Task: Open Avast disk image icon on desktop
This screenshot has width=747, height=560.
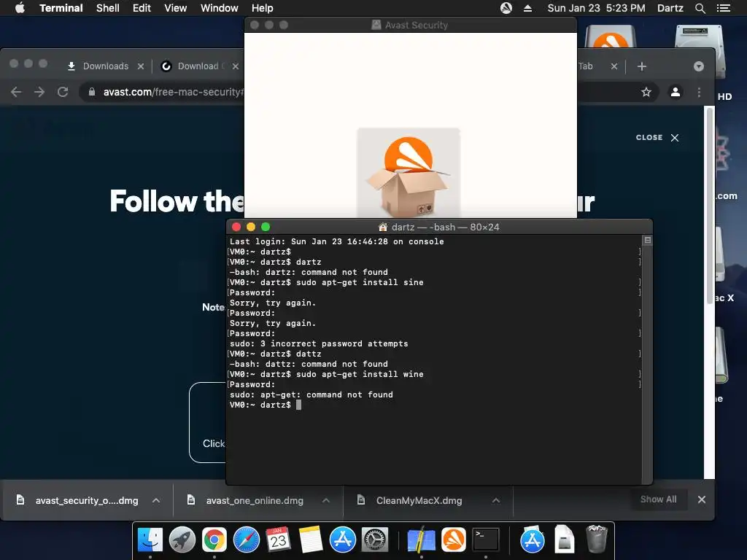Action: [x=611, y=36]
